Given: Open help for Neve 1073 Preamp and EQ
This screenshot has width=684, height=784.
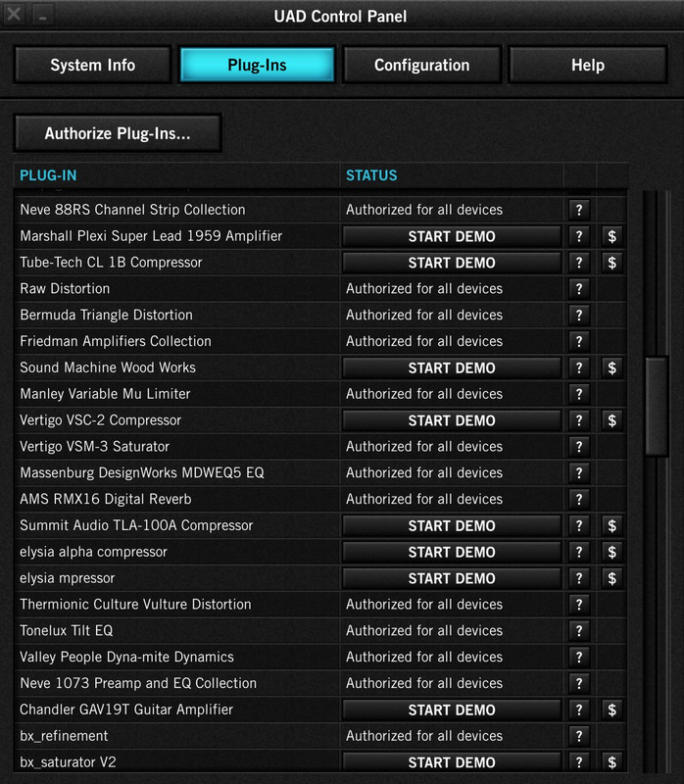Looking at the screenshot, I should [579, 683].
